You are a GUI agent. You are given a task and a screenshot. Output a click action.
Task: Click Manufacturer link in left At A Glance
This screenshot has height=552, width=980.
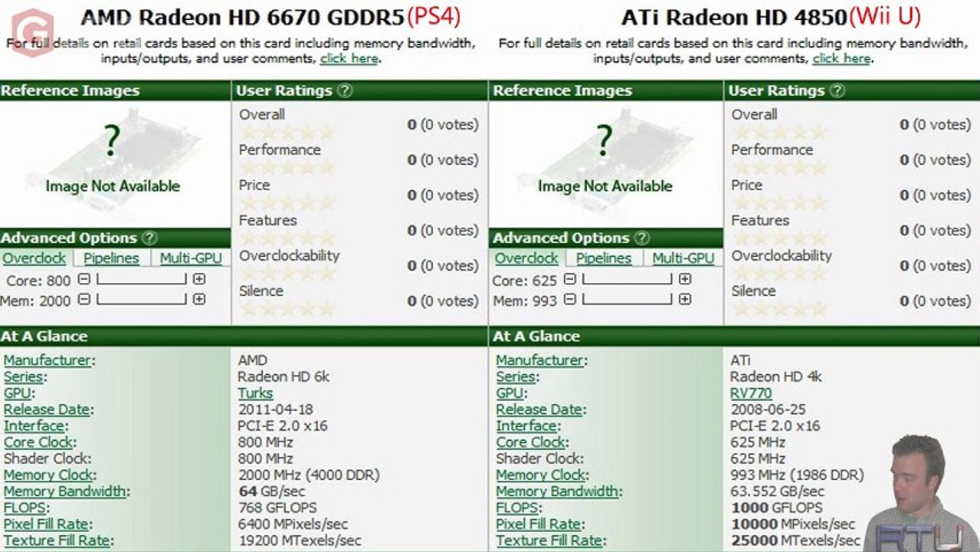tap(48, 360)
